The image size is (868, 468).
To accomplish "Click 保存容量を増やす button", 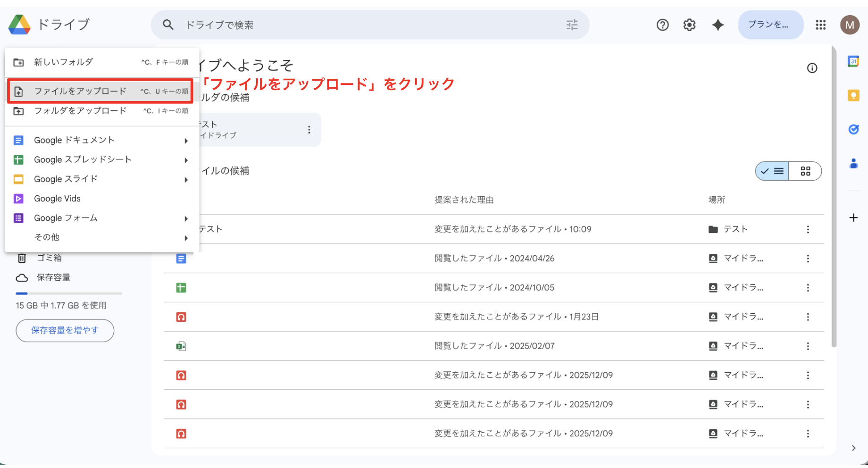I will pyautogui.click(x=65, y=330).
